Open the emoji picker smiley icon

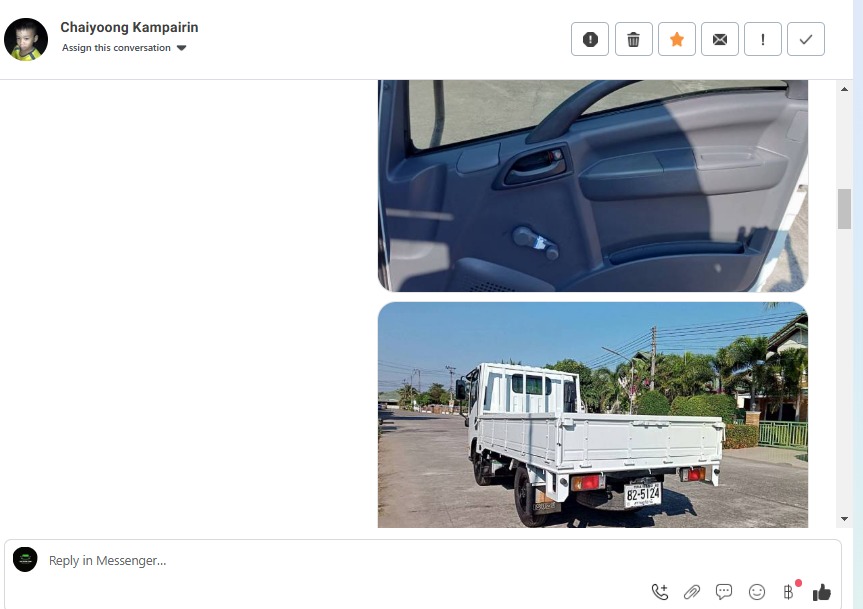coord(757,592)
